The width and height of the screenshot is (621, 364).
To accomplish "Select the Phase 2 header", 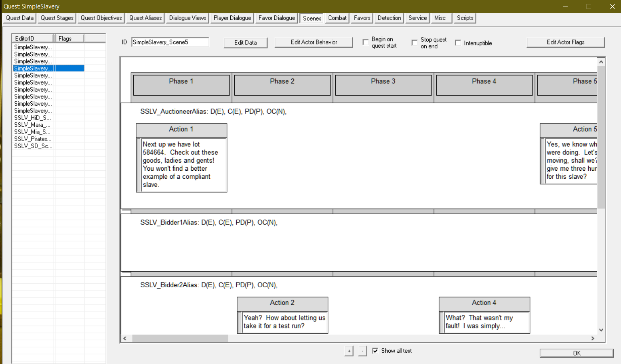I will coord(282,85).
